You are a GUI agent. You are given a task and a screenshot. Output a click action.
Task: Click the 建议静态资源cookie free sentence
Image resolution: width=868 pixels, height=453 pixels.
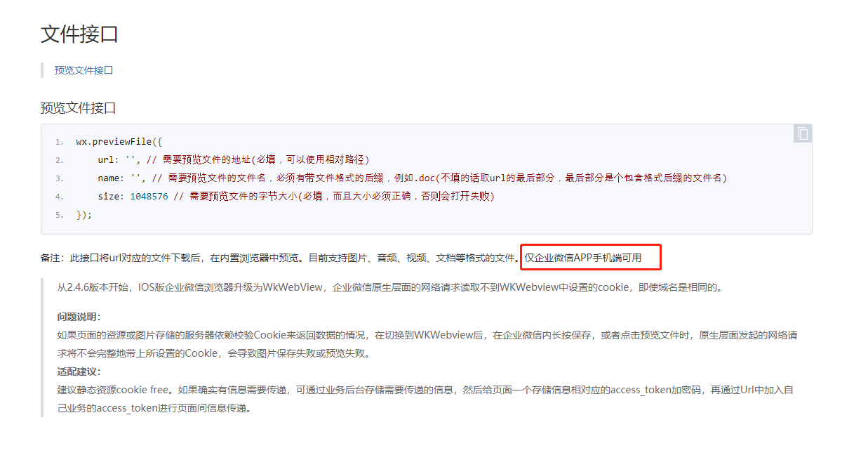click(x=114, y=390)
